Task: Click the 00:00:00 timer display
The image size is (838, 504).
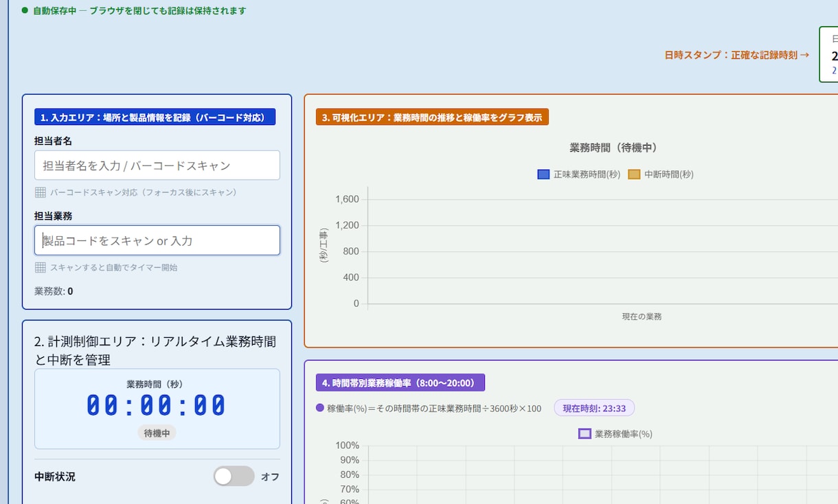Action: (x=157, y=406)
